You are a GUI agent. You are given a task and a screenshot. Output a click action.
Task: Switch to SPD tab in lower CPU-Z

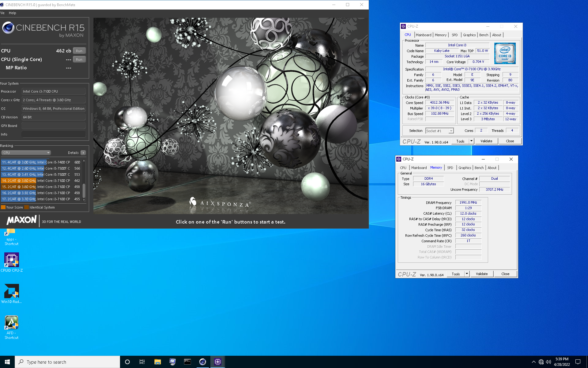(x=450, y=168)
